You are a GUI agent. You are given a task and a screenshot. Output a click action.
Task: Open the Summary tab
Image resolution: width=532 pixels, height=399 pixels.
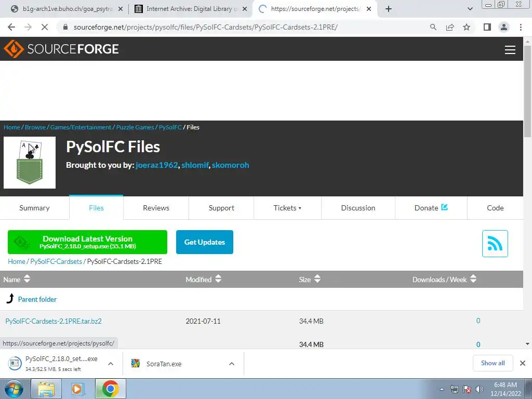coord(34,208)
